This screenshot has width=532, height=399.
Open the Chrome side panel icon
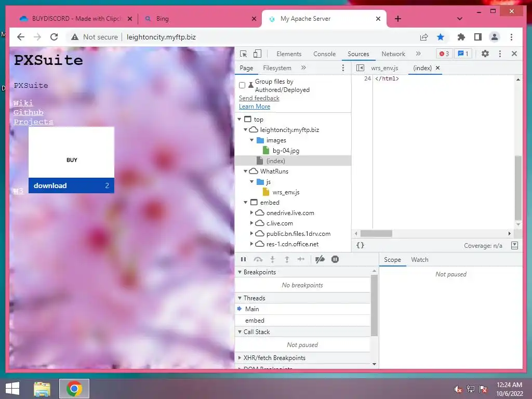coord(478,37)
